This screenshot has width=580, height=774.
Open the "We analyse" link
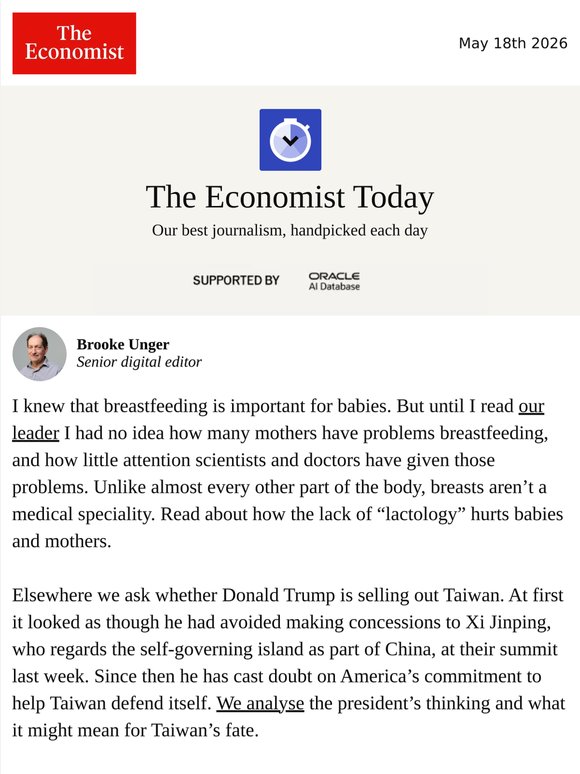click(x=260, y=703)
